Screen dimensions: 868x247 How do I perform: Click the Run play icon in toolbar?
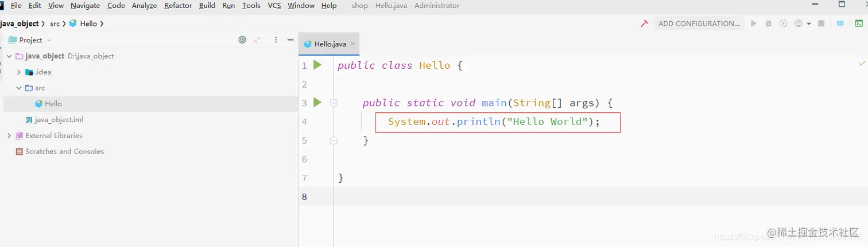click(754, 23)
